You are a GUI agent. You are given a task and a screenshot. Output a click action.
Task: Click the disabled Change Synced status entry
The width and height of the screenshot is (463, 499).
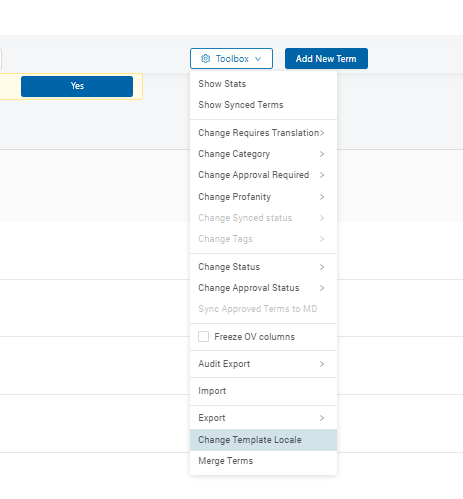[x=263, y=218]
